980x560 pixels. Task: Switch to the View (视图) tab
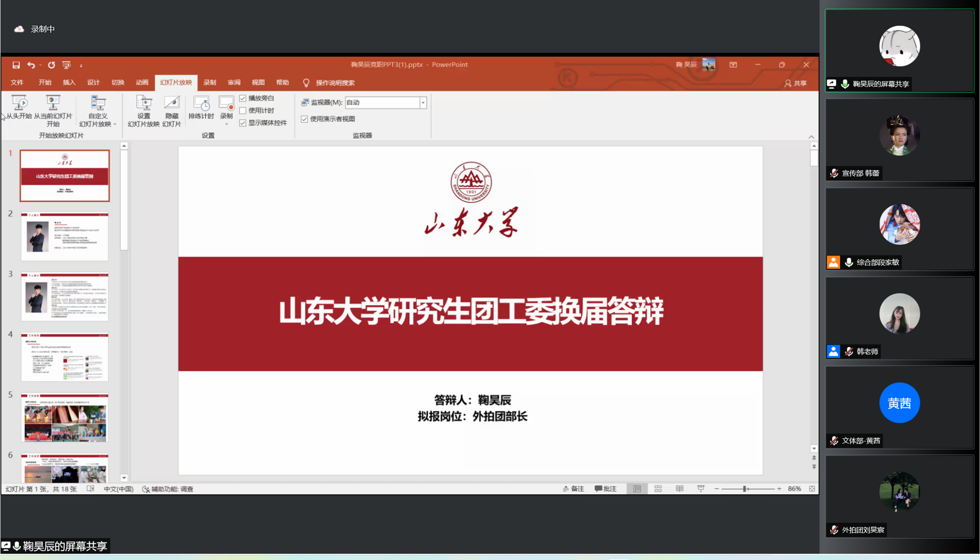click(x=258, y=83)
